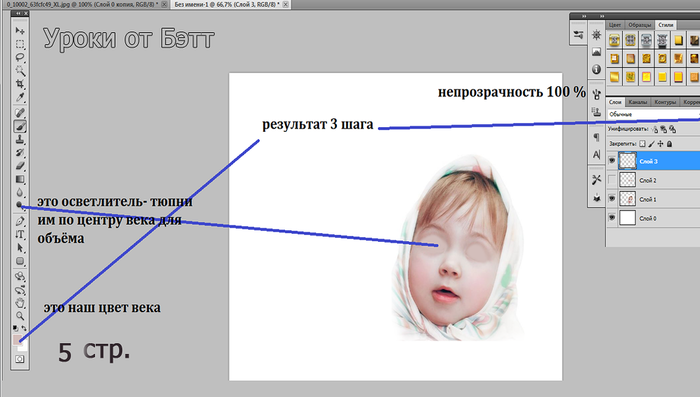Image resolution: width=700 pixels, height=397 pixels.
Task: Expand the collapsed panel dock arrows
Action: click(x=583, y=16)
